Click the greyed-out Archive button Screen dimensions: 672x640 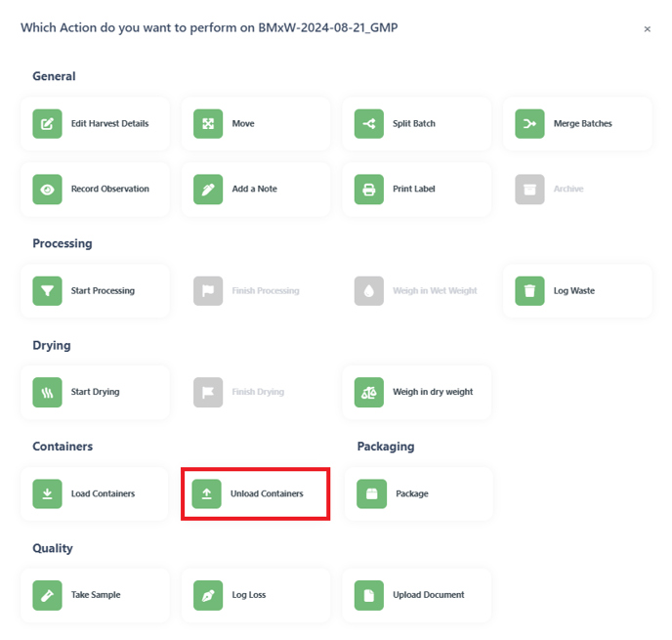[577, 189]
